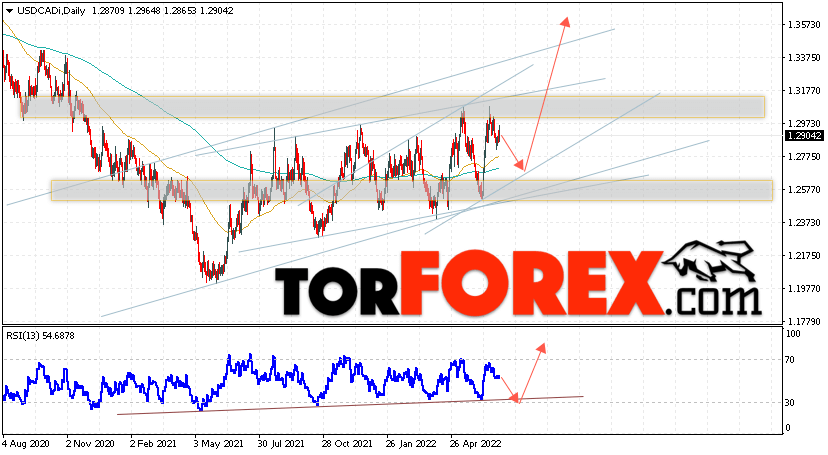The image size is (828, 455).
Task: Select the 1.17790 price axis label
Action: 804,321
